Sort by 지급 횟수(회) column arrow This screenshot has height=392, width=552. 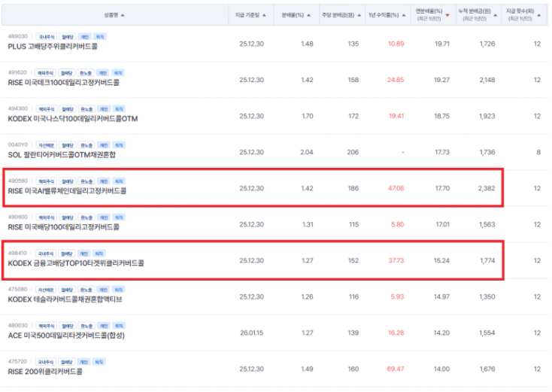tap(539, 15)
